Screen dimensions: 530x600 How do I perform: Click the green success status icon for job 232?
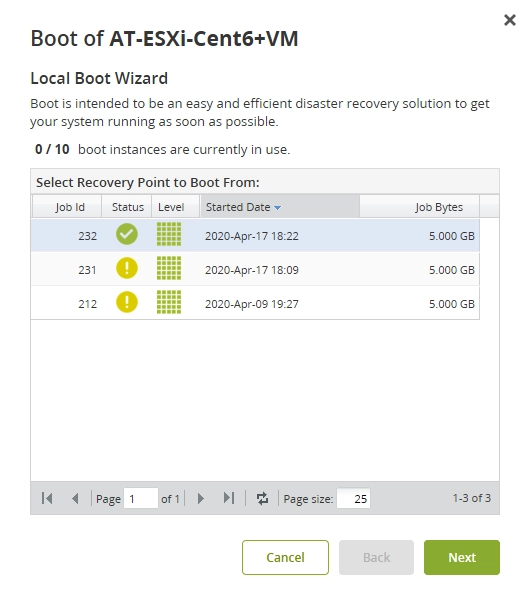127,234
